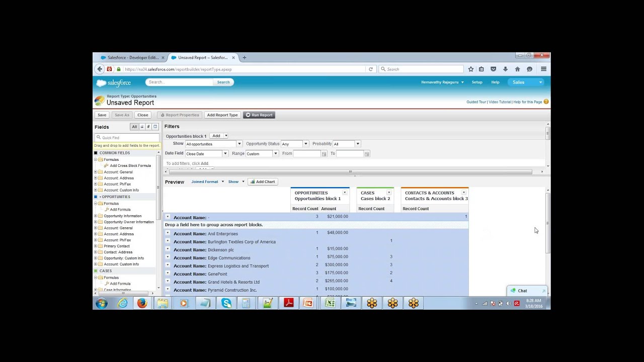Viewport: 644px width, 362px height.
Task: Open a new browser tab
Action: (245, 58)
